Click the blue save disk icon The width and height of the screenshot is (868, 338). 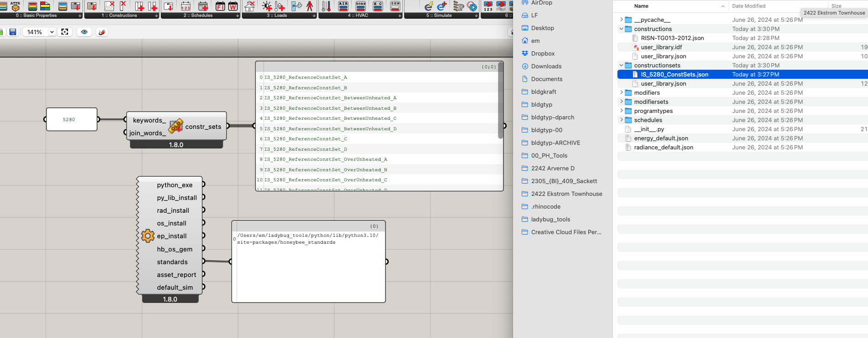tap(13, 32)
